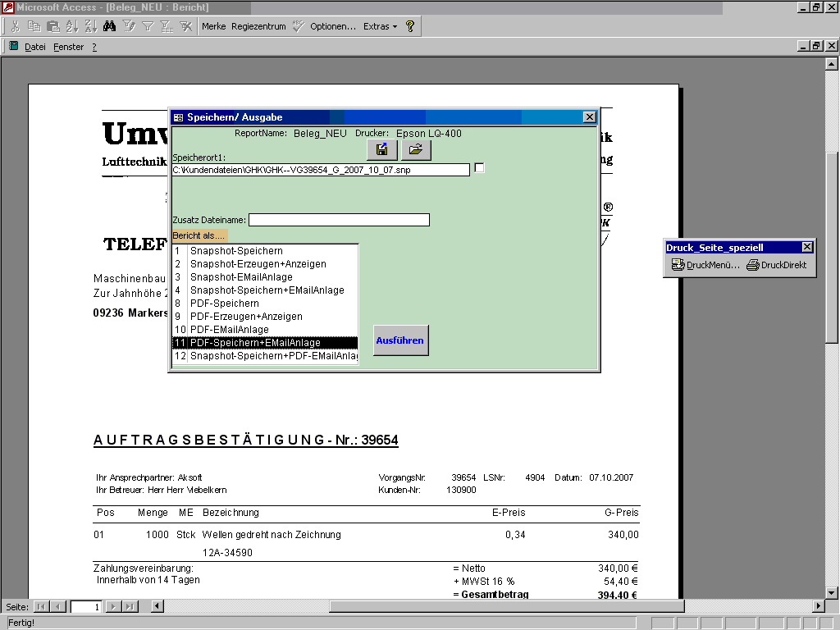Click the yellow question mark help icon

pyautogui.click(x=410, y=26)
